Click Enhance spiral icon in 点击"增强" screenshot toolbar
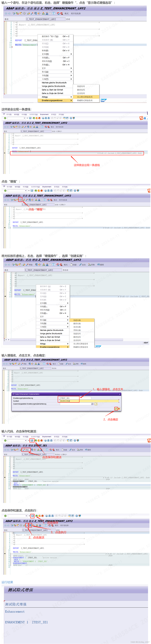 tap(21, 200)
